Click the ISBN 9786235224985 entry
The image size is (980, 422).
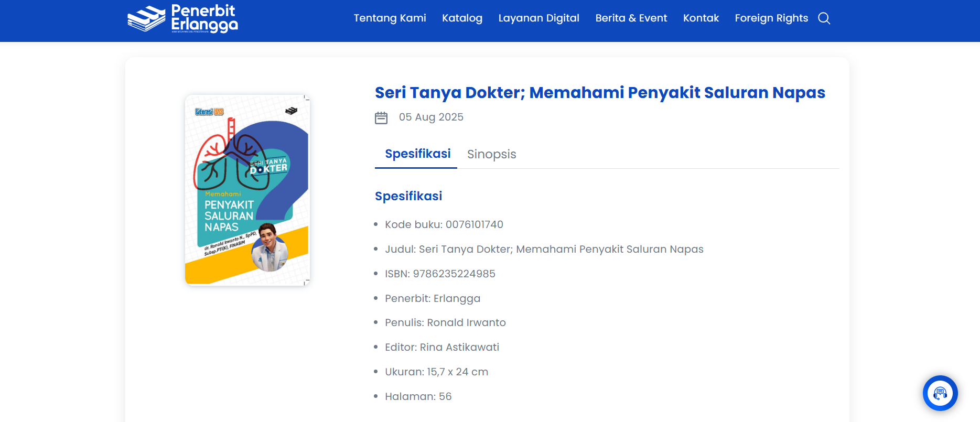[x=440, y=274]
